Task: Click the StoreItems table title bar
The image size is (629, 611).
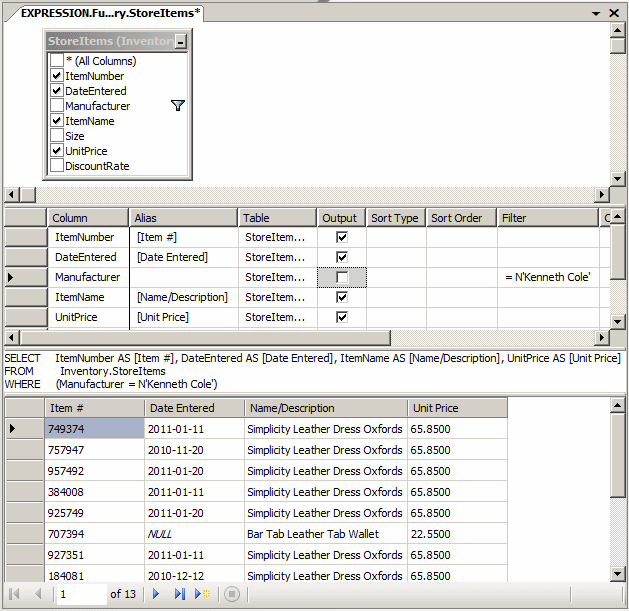Action: [x=111, y=41]
